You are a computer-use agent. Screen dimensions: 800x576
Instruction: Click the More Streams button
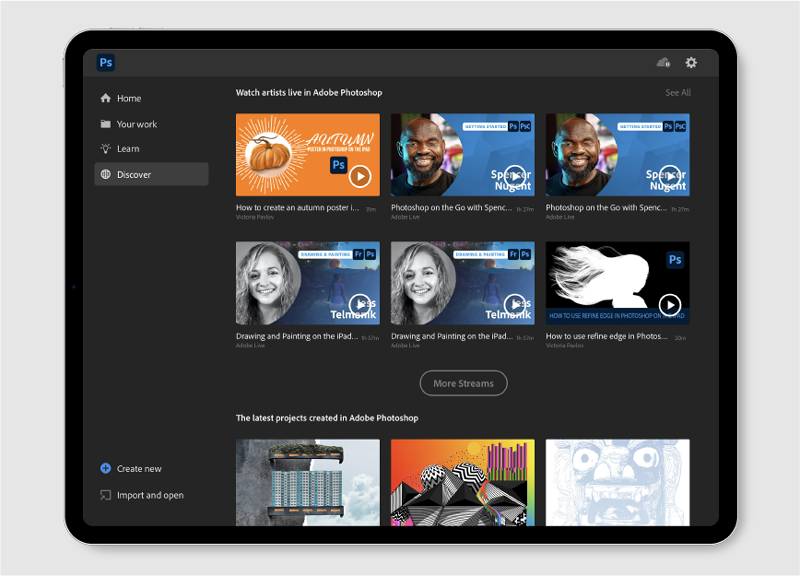click(x=463, y=383)
